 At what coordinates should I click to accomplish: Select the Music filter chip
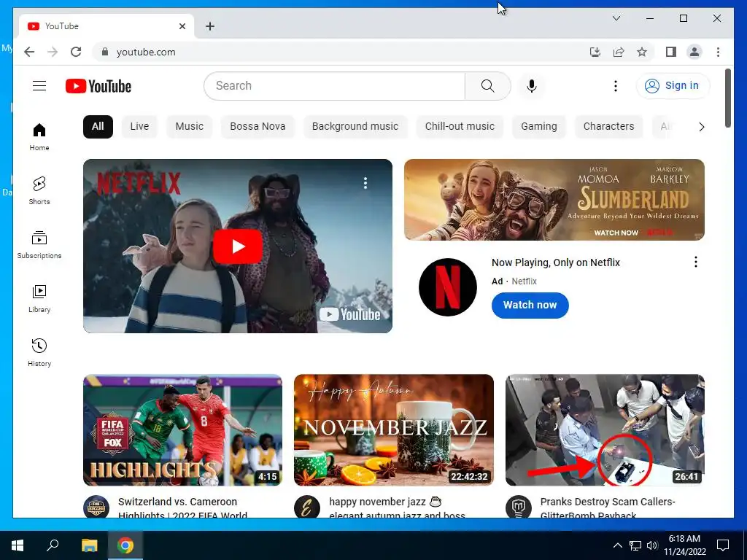point(189,127)
